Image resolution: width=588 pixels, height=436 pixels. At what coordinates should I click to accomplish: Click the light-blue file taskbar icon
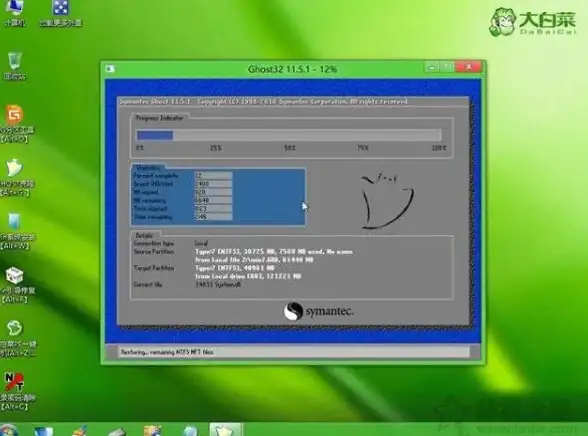tap(190, 430)
